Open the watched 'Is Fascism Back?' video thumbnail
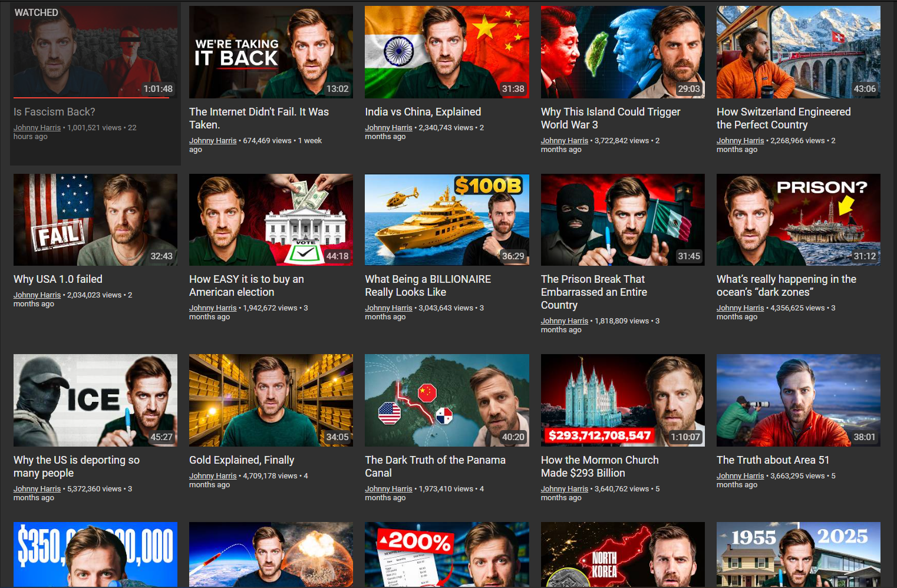Image resolution: width=897 pixels, height=588 pixels. tap(95, 52)
